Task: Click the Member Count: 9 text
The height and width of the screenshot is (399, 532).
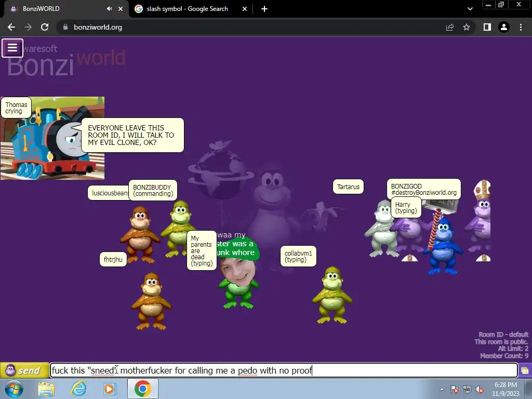Action: [x=504, y=356]
